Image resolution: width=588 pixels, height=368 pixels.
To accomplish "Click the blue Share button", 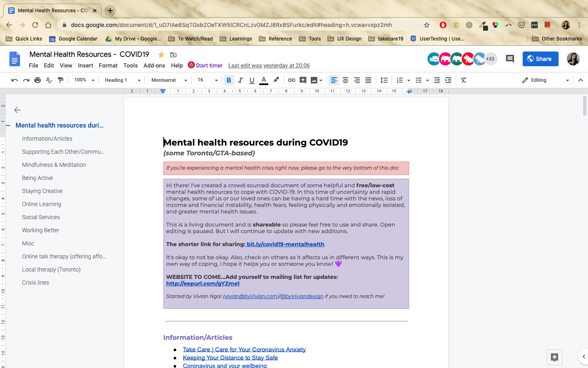I will pos(540,59).
